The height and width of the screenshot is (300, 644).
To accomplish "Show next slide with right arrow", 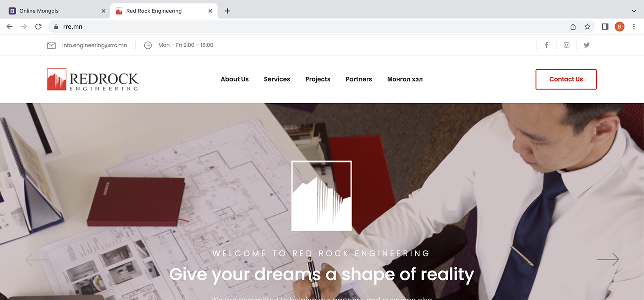I will click(x=608, y=259).
